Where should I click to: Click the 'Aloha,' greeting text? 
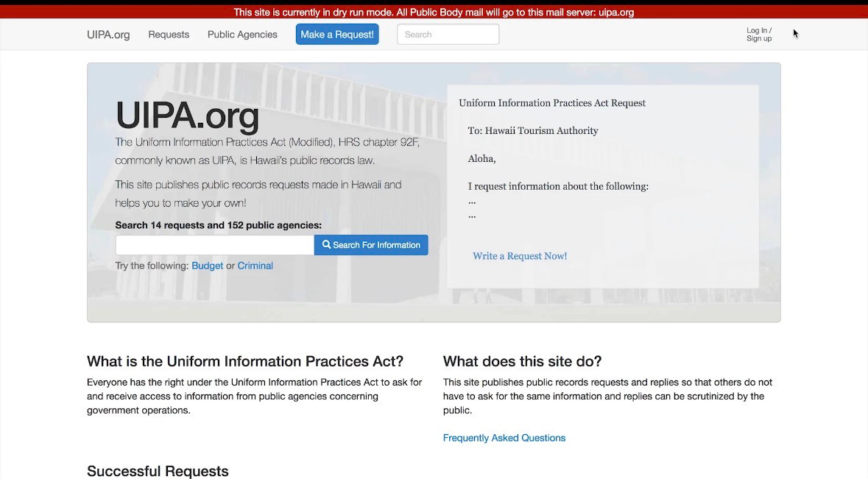click(481, 159)
